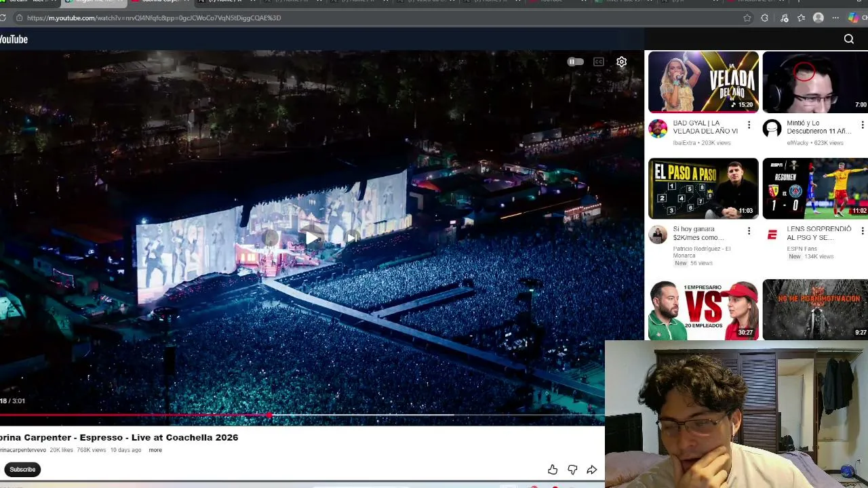Click the red scrubber on the progress bar
868x488 pixels.
pyautogui.click(x=269, y=415)
